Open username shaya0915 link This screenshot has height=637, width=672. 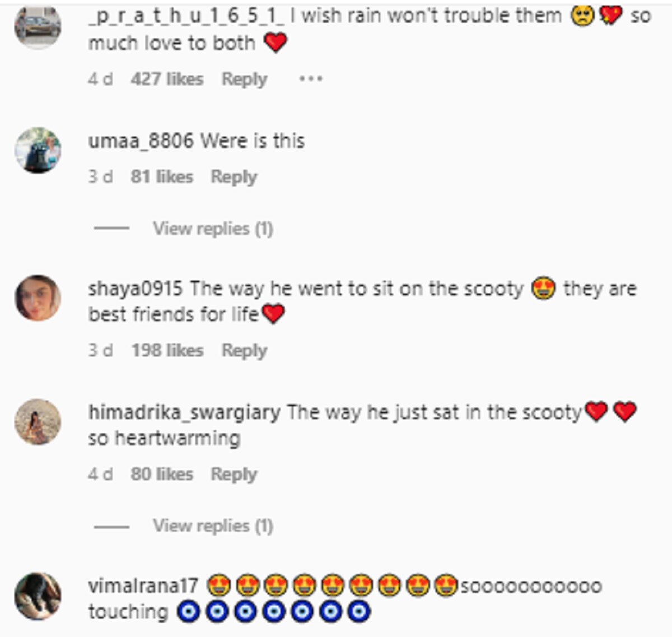pyautogui.click(x=136, y=289)
